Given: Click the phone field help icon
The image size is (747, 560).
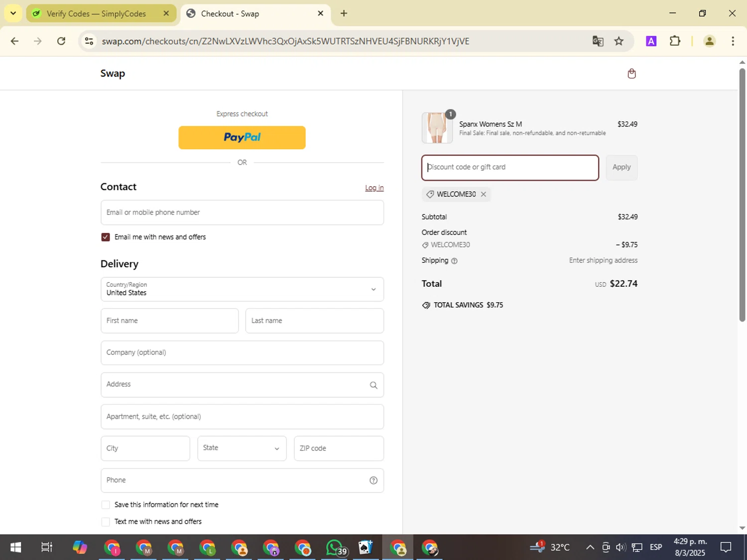Looking at the screenshot, I should pos(373,480).
